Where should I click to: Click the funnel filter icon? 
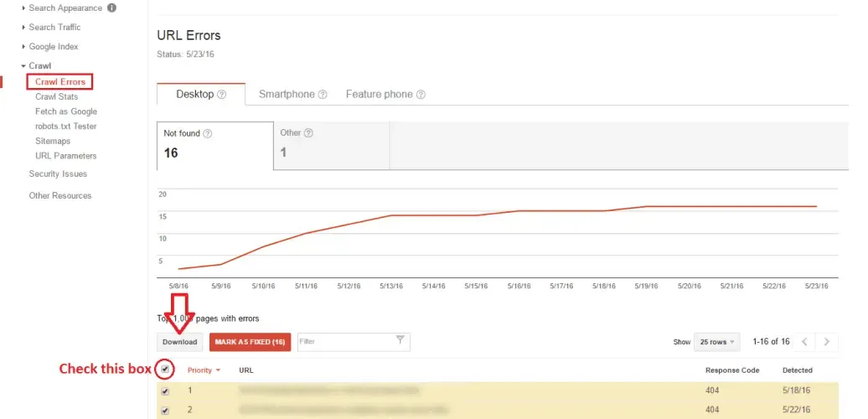point(400,340)
